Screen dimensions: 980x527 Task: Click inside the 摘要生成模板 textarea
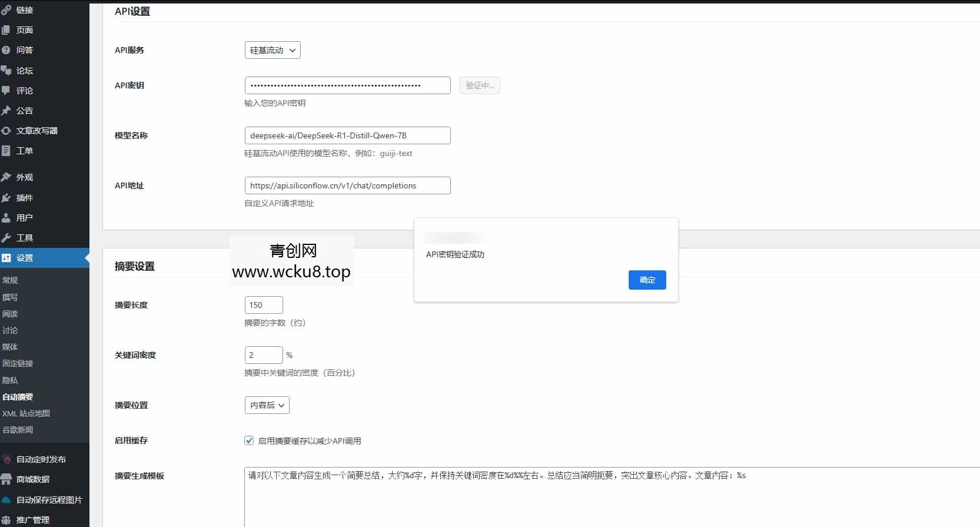click(612, 498)
